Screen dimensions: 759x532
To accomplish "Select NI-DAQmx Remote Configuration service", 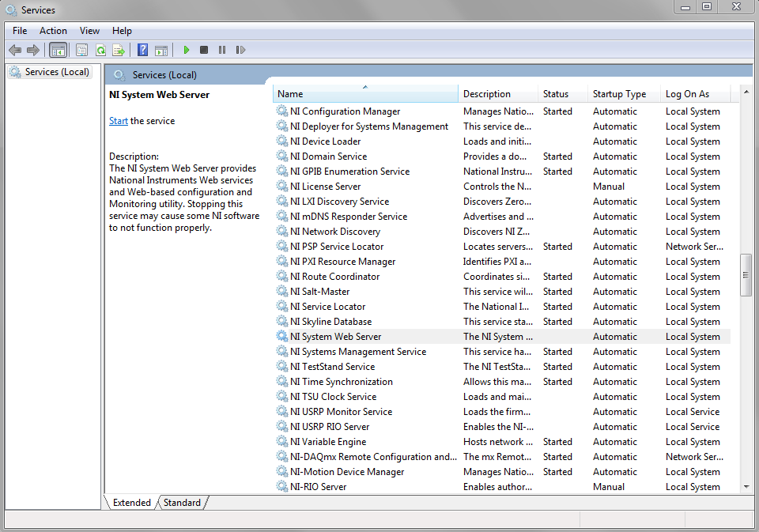I will [501, 456].
